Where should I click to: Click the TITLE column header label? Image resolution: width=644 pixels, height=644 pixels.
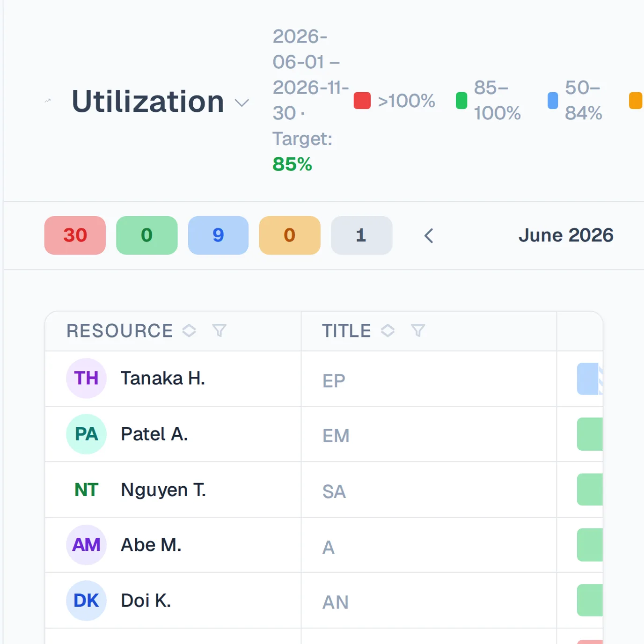coord(346,331)
